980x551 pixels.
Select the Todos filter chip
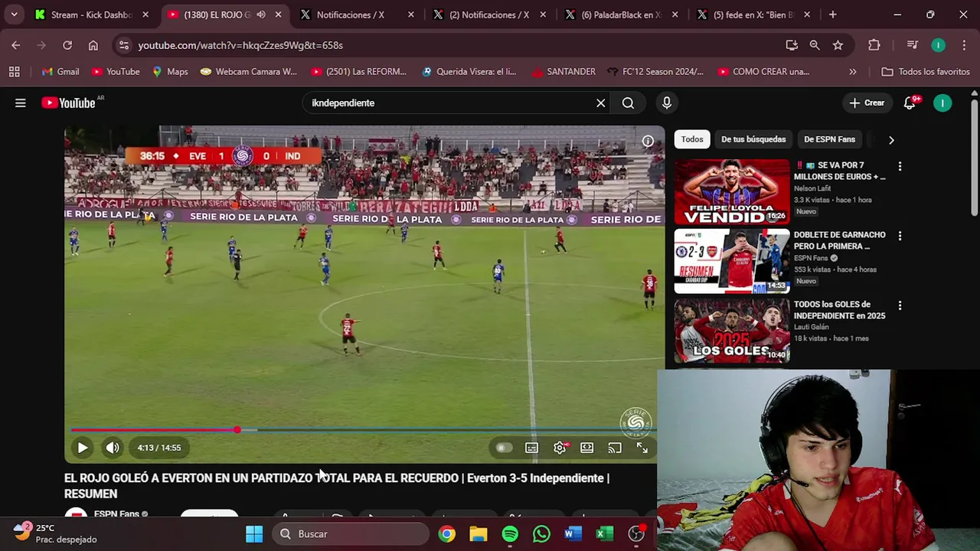[692, 139]
